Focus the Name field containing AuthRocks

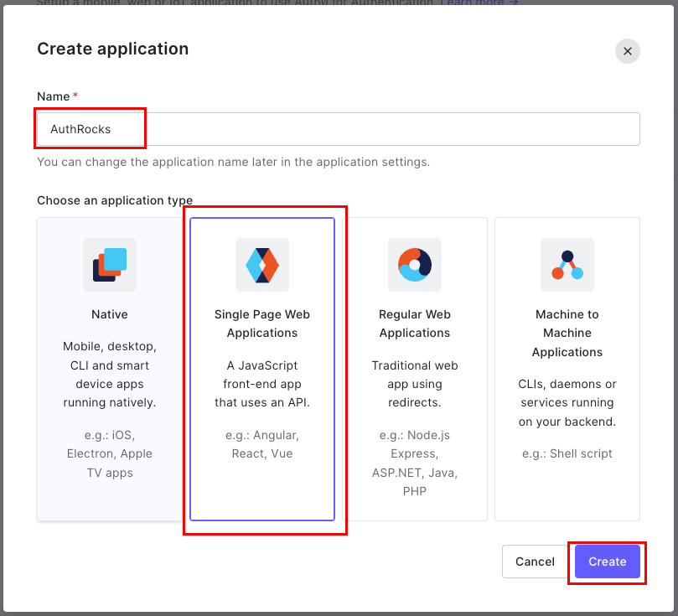pyautogui.click(x=338, y=129)
